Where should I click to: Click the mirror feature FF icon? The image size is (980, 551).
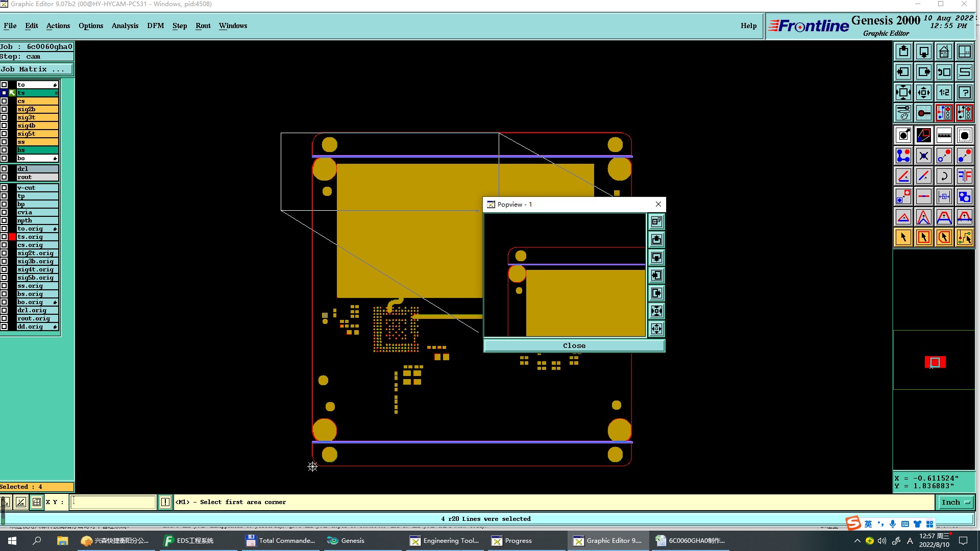pos(964,176)
